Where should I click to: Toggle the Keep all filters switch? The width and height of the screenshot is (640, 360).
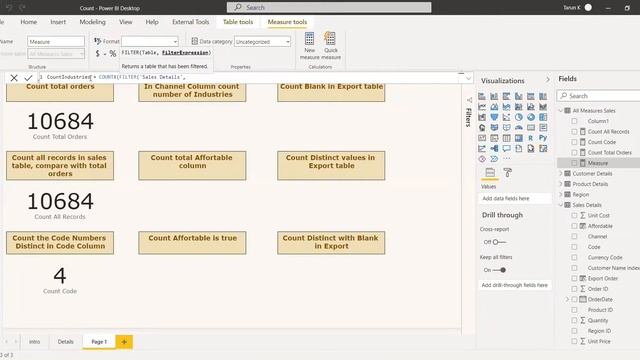500,270
